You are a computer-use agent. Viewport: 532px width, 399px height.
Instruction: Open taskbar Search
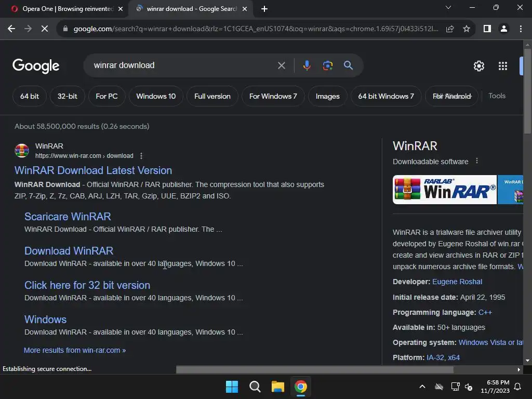255,387
